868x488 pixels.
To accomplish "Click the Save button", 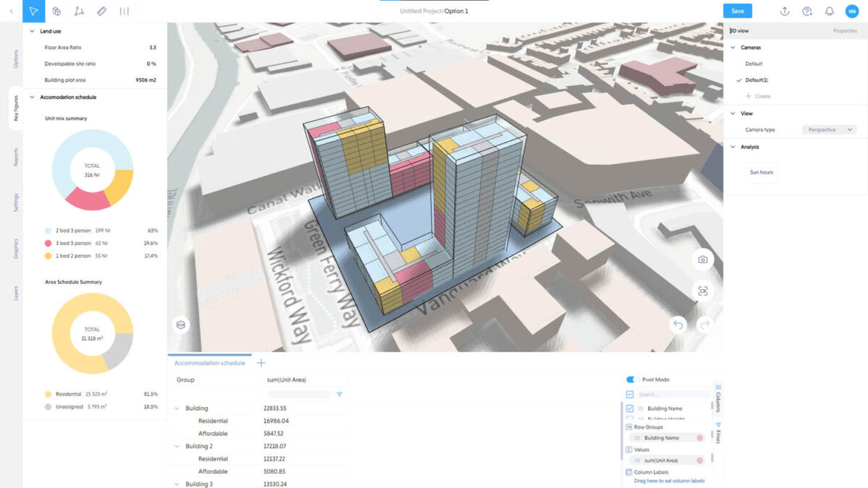I will (737, 11).
